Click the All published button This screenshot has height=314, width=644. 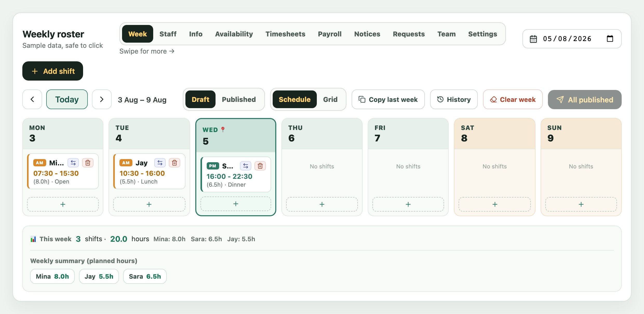coord(585,100)
